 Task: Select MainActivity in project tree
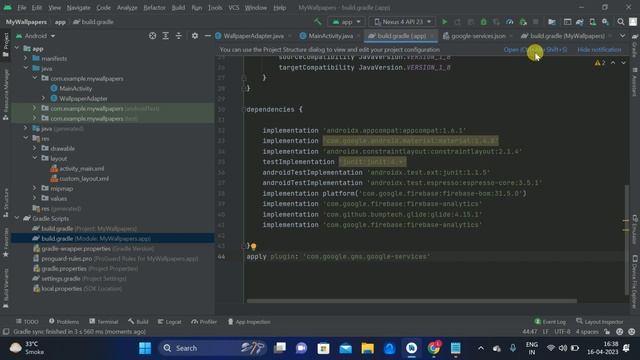pos(76,89)
